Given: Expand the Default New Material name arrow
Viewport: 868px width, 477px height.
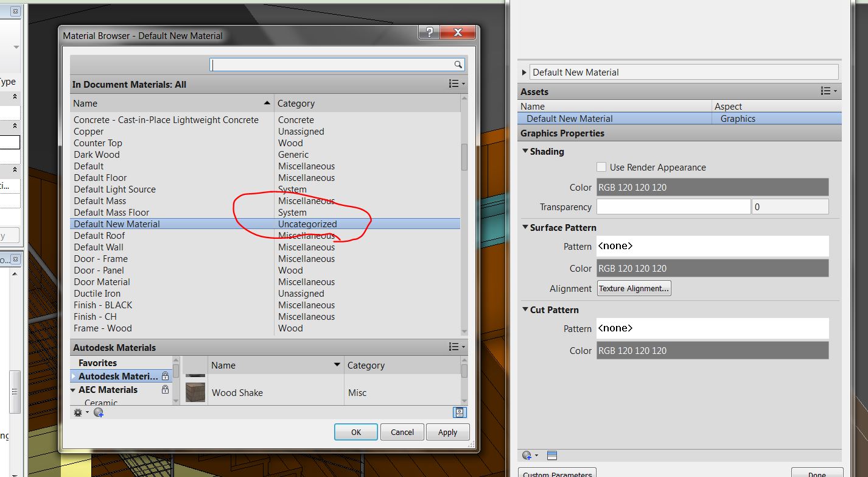Looking at the screenshot, I should 524,72.
